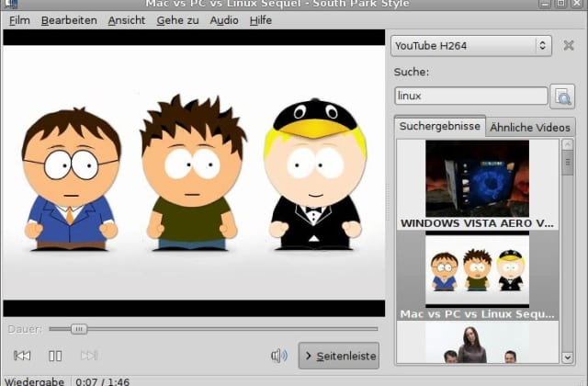Image resolution: width=588 pixels, height=386 pixels.
Task: Switch to the Suchergebnisse tab
Action: point(439,127)
